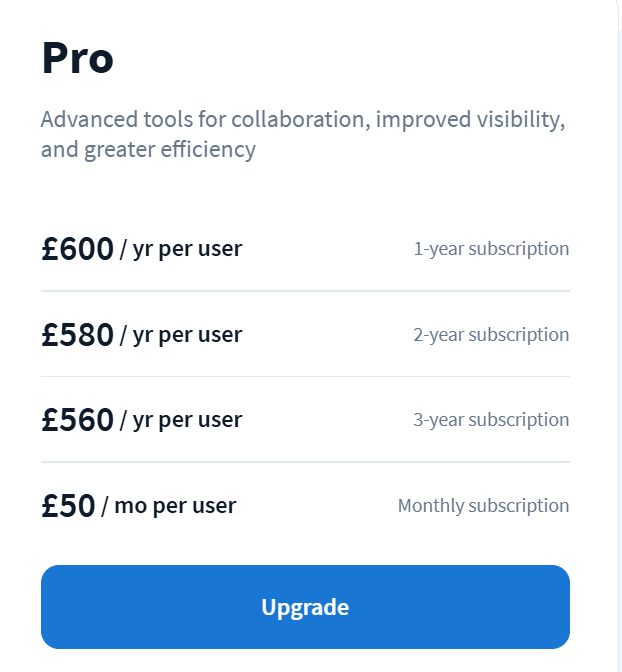Select the 1-year subscription label
Image resolution: width=622 pixels, height=672 pixels.
(x=491, y=249)
